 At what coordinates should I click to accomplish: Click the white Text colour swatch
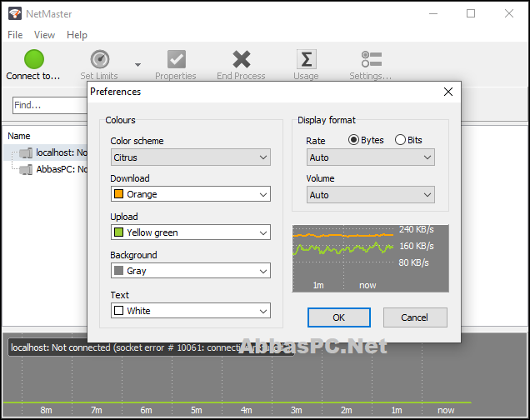click(118, 310)
